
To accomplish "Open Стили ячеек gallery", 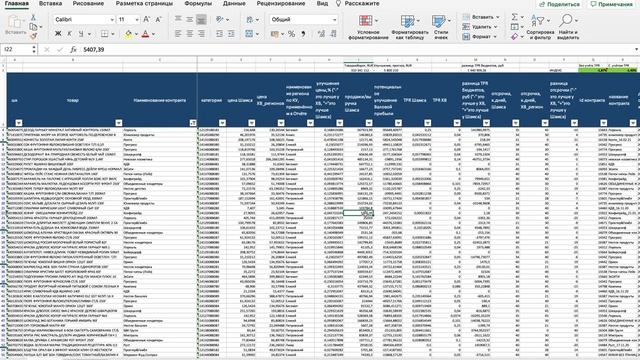I will [x=441, y=27].
